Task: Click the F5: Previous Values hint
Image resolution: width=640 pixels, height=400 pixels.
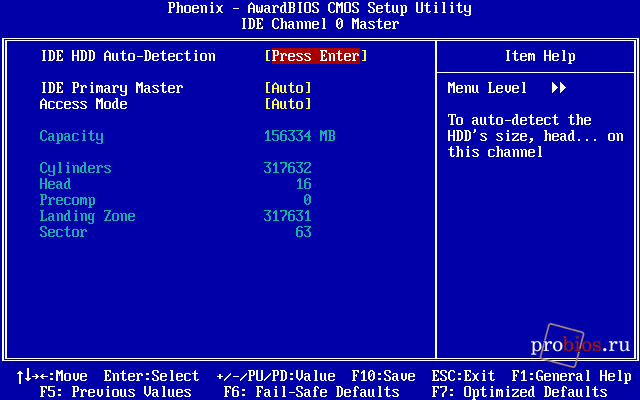Action: 116,392
